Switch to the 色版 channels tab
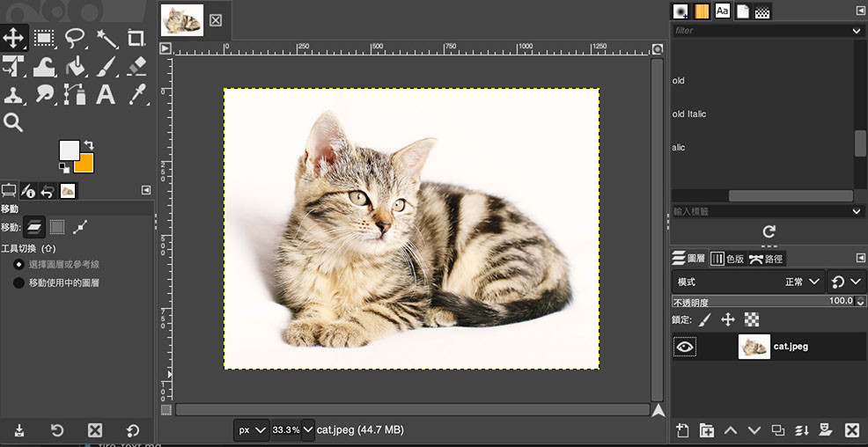This screenshot has width=868, height=447. [727, 259]
